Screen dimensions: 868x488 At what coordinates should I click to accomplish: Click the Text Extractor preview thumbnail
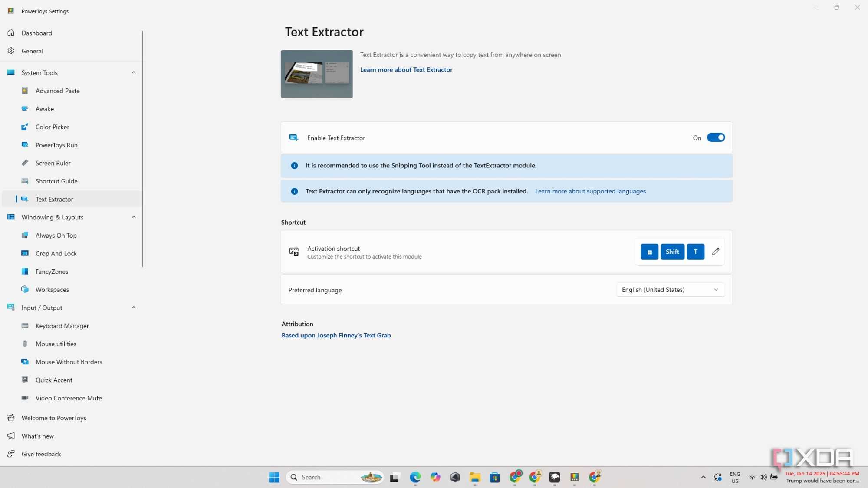coord(317,74)
